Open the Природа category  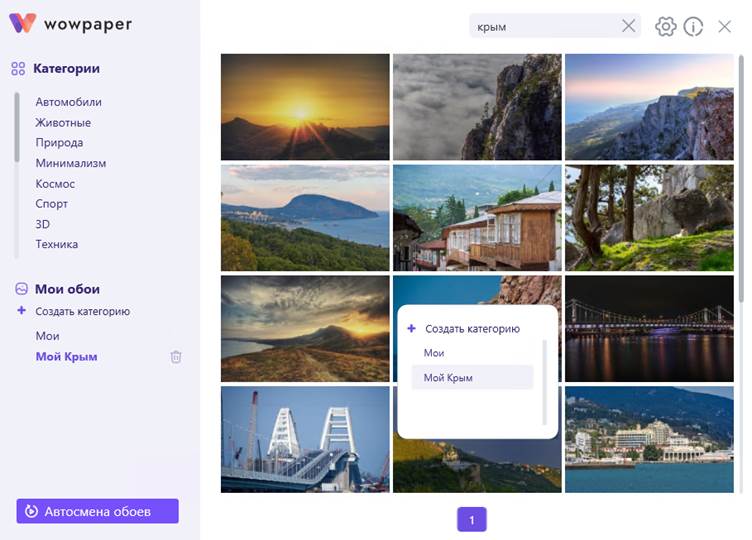click(59, 143)
